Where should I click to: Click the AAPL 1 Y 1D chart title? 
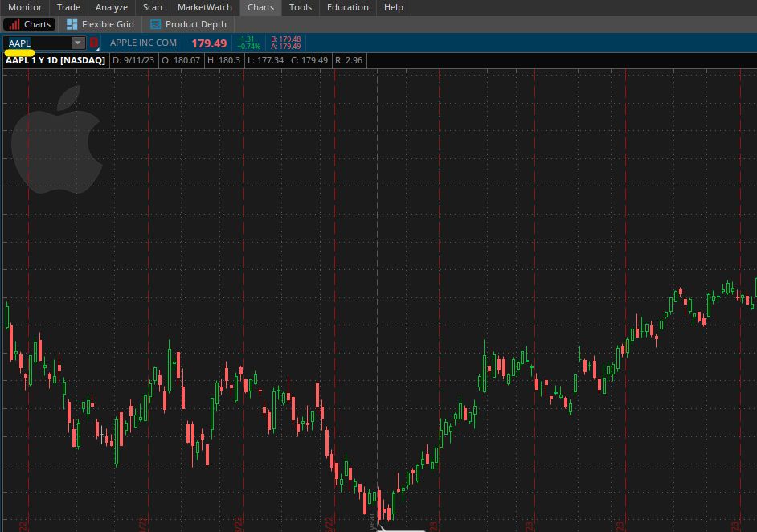tap(55, 60)
